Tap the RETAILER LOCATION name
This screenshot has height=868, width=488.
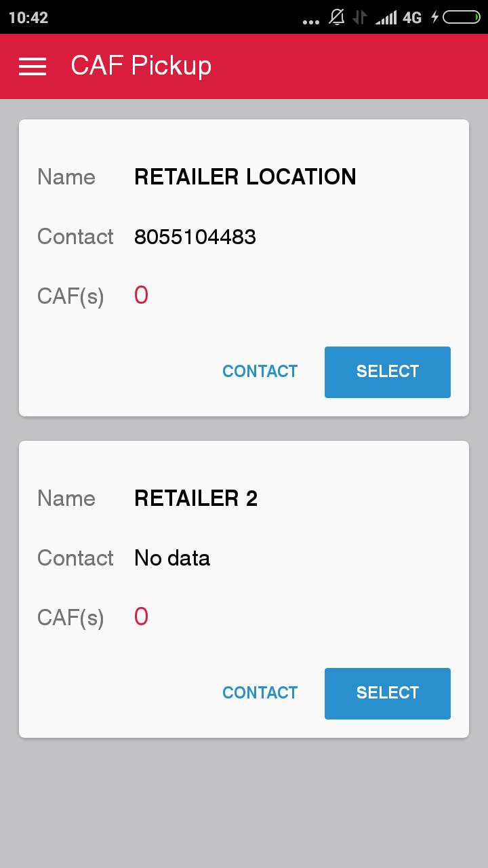point(245,177)
